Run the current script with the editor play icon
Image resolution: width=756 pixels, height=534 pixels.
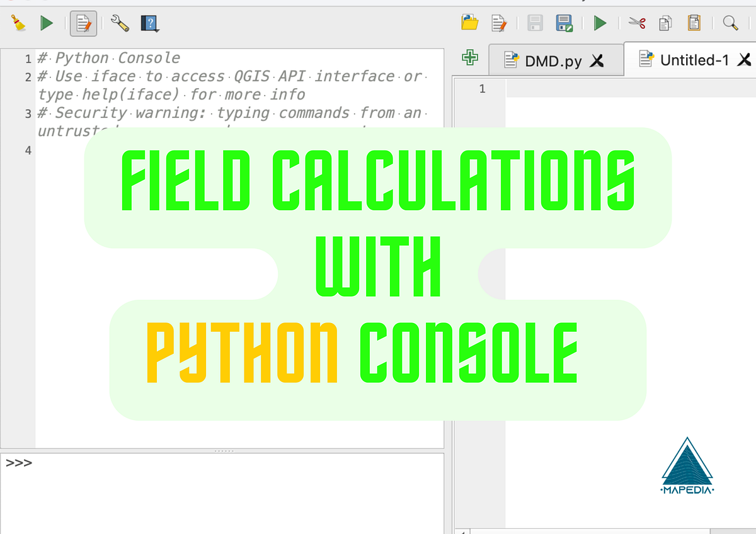coord(600,23)
